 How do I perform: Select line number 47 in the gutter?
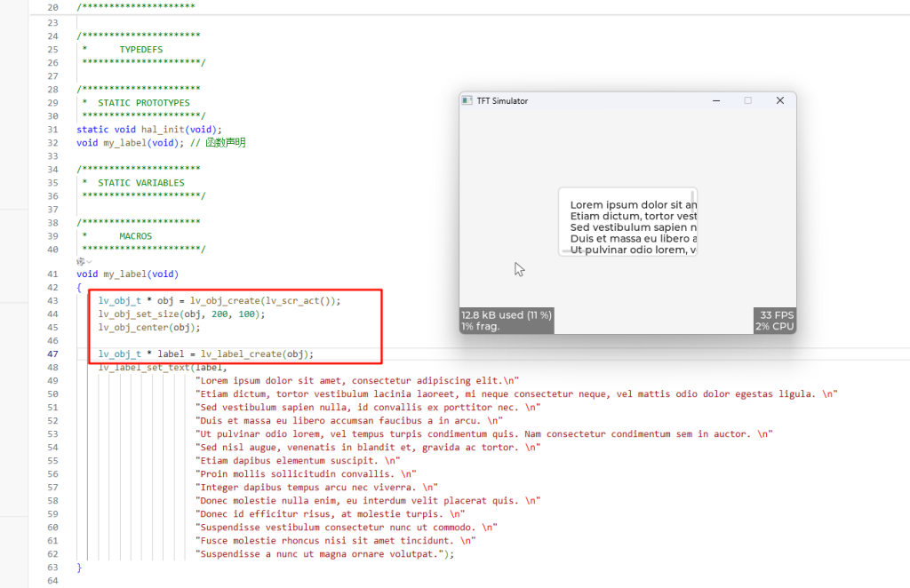coord(52,354)
